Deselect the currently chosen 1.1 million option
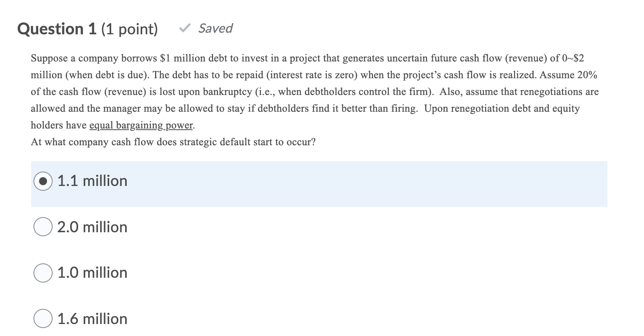 click(x=43, y=182)
